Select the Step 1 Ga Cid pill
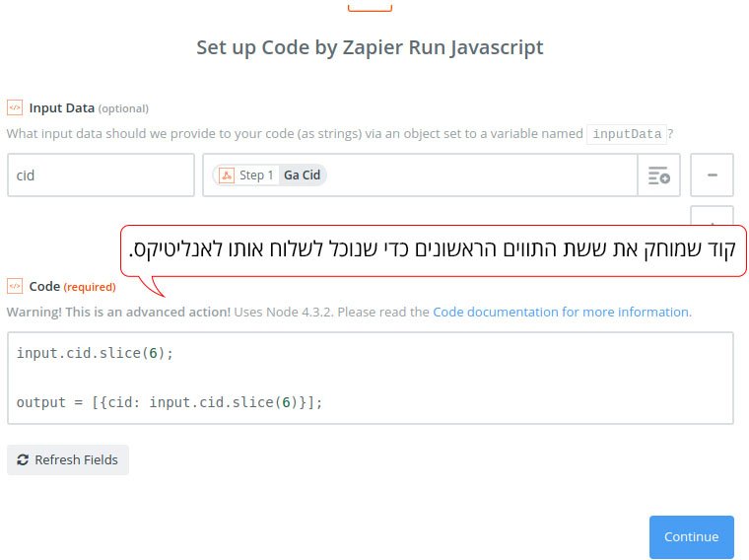 [x=269, y=175]
